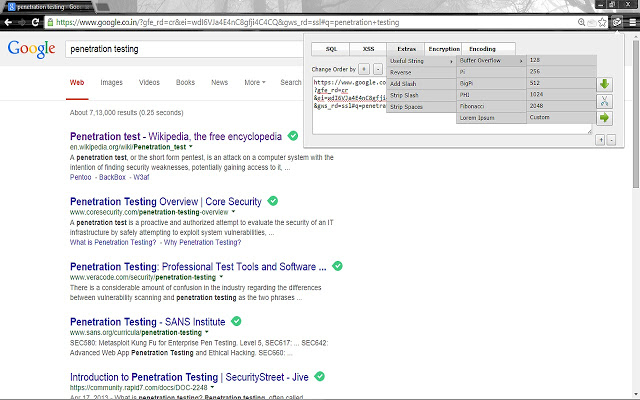The height and width of the screenshot is (400, 640).
Task: Pick 2048 buffer overflow size
Action: (562, 106)
